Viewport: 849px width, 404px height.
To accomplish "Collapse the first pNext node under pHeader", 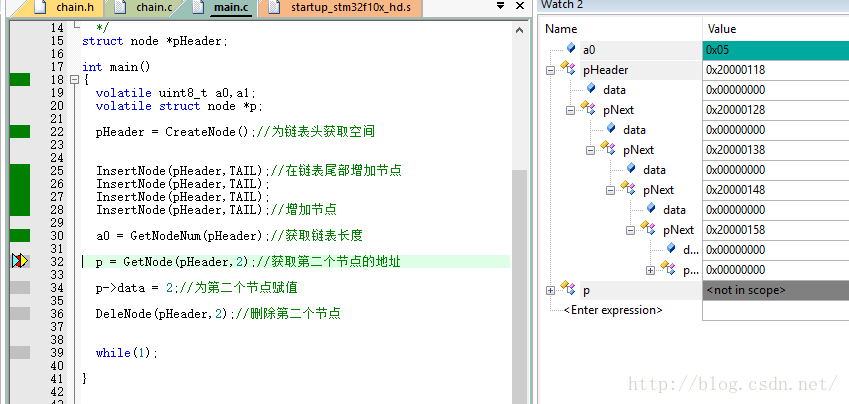I will (571, 110).
